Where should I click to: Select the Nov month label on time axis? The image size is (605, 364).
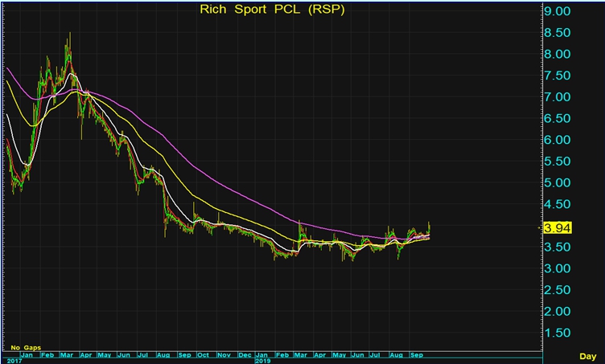pos(224,355)
